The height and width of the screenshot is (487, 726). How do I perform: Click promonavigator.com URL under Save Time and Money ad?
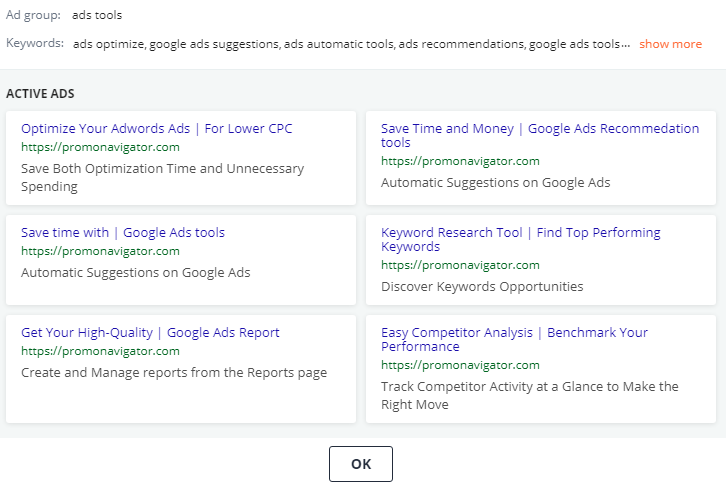click(460, 161)
